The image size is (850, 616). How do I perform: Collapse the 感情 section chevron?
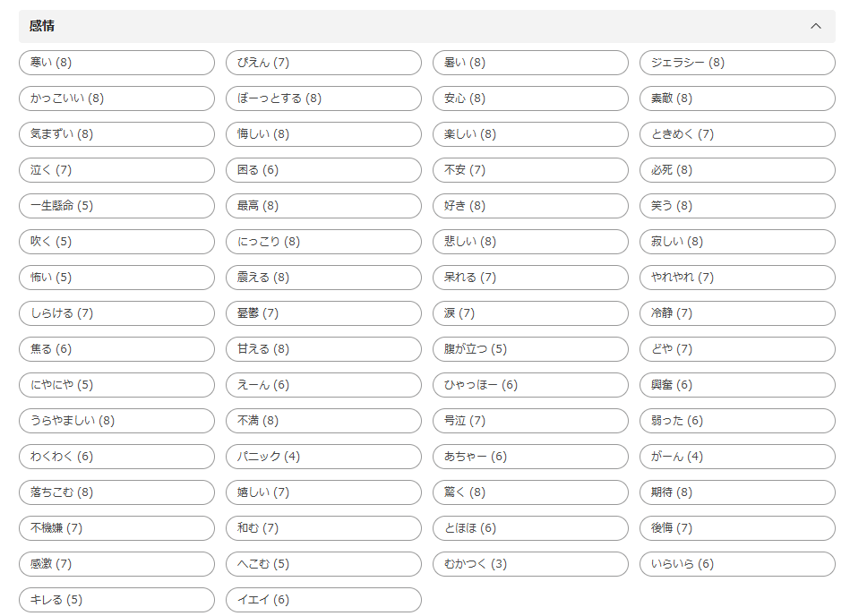(815, 26)
